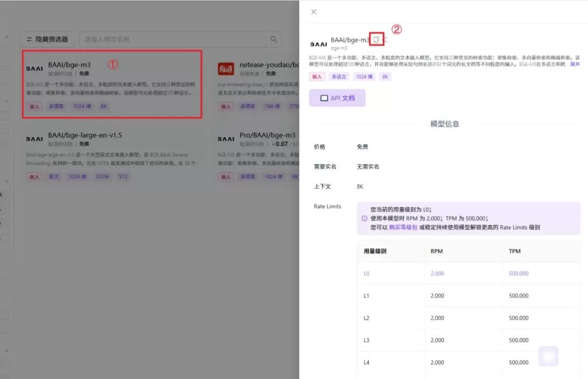Click 500,000 TPM value in L0 row
This screenshot has width=588, height=379.
[x=519, y=274]
